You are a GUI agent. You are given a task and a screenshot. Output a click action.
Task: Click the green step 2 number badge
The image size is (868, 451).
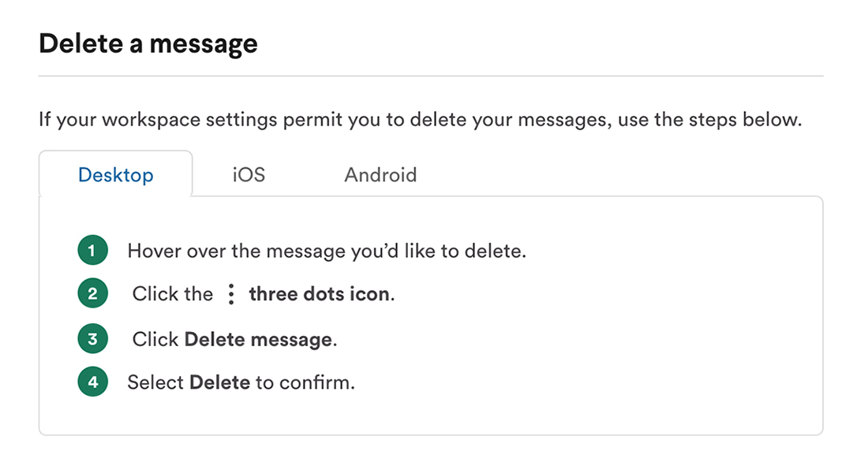point(92,293)
